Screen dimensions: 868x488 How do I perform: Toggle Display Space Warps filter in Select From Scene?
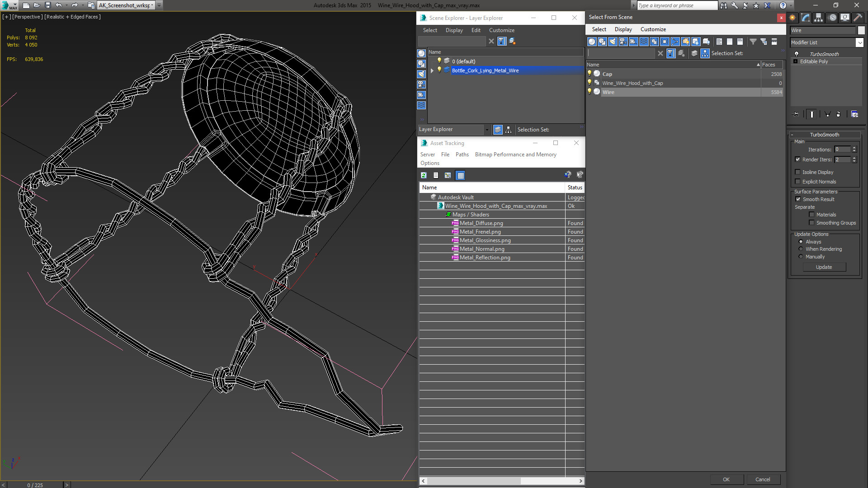644,42
